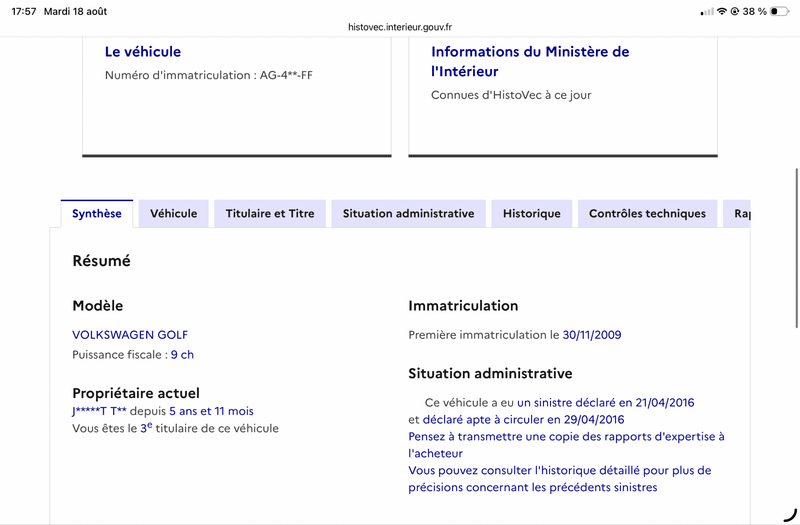
Task: Click the Modèle section heading
Action: click(97, 306)
